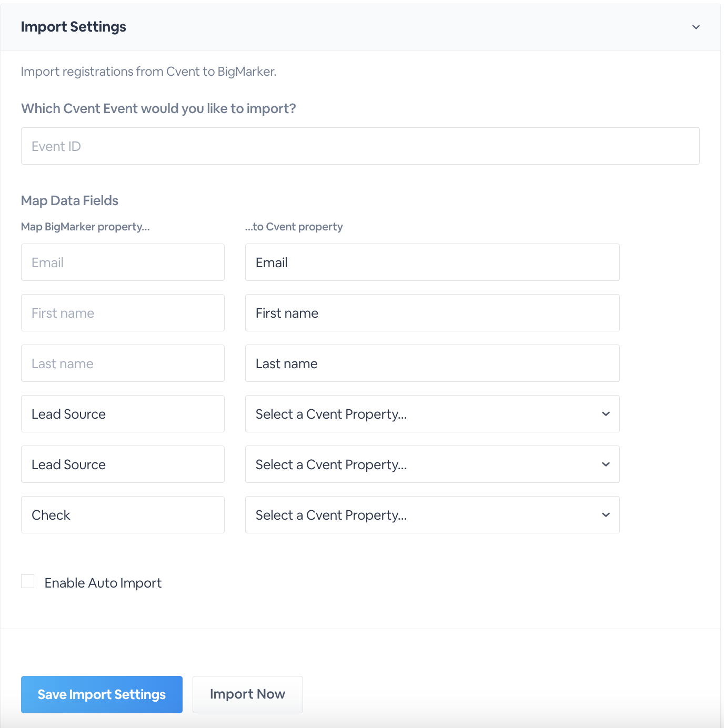Focus the upper Lead Source text field

click(123, 414)
